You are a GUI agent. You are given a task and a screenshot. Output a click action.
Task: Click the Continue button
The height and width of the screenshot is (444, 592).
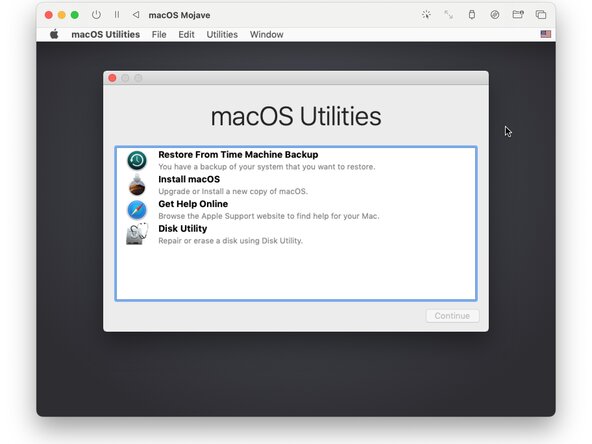(x=452, y=316)
